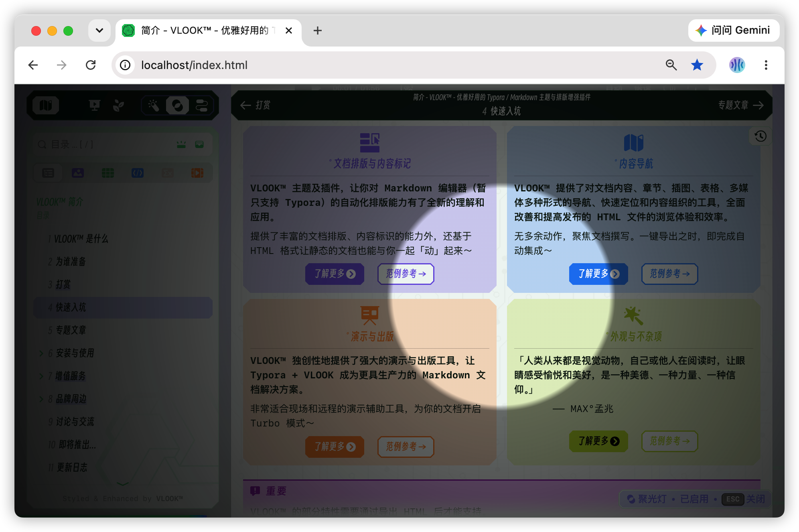Switch to the multimedia video tab icon
799x532 pixels.
click(197, 173)
